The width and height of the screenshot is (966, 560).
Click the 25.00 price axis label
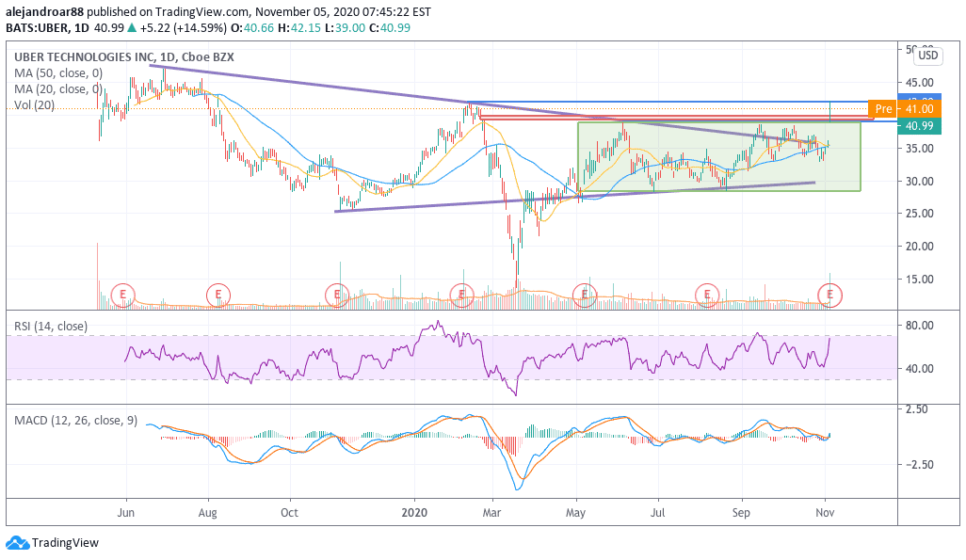tap(919, 214)
